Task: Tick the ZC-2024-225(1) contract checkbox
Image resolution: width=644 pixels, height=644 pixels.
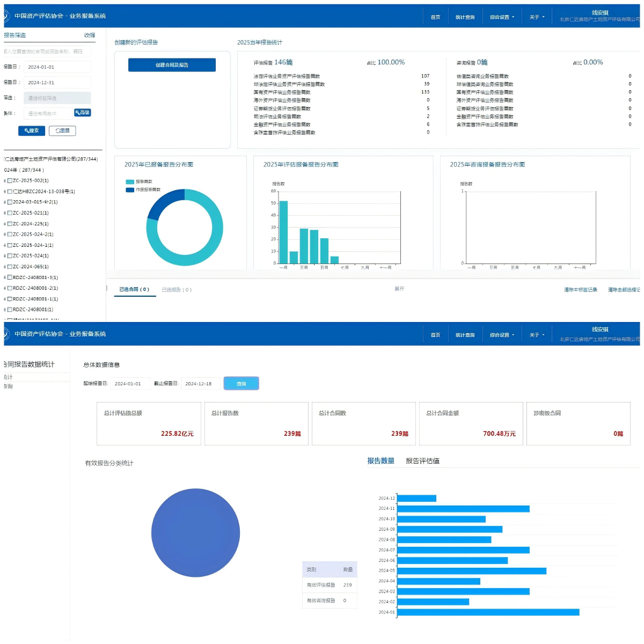Action: pyautogui.click(x=10, y=224)
